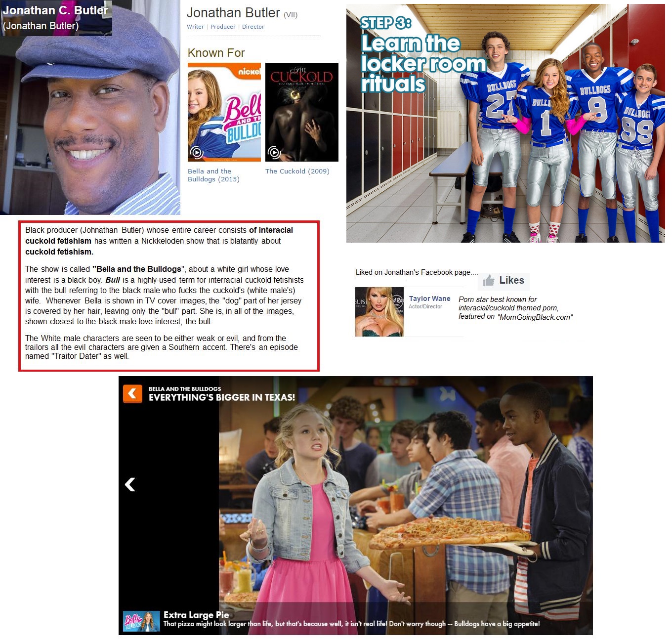
Task: Click the Taylor Wane name link
Action: point(429,299)
